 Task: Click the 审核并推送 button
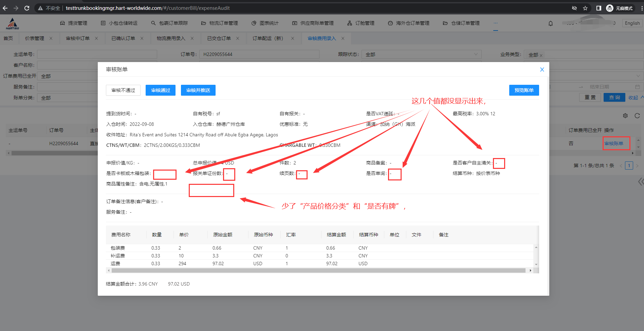[x=198, y=90]
